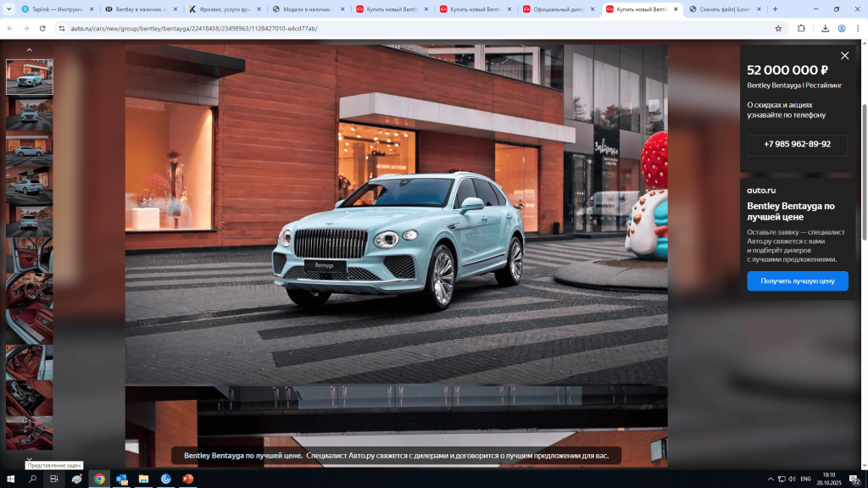
Task: Select the second car thumbnail showing front view
Action: pyautogui.click(x=30, y=114)
